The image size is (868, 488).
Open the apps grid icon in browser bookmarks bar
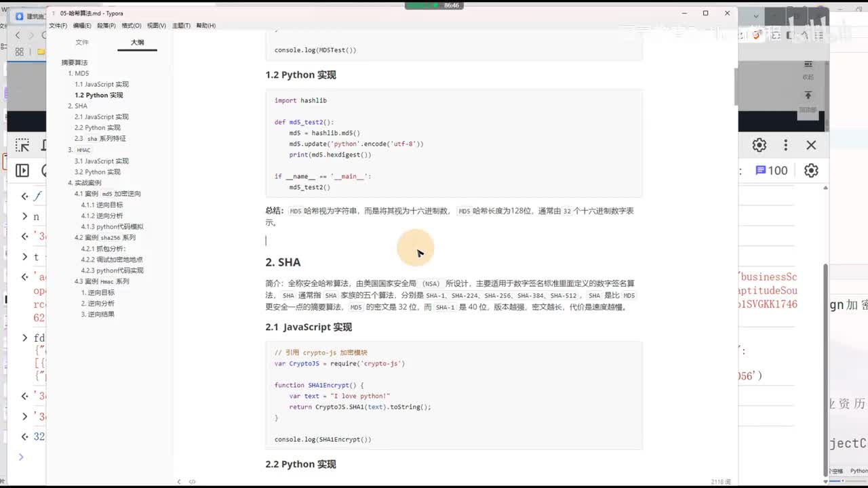pyautogui.click(x=19, y=52)
